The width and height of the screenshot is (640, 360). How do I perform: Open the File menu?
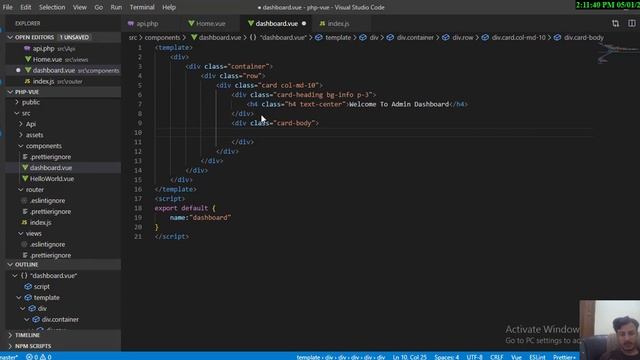pos(7,7)
